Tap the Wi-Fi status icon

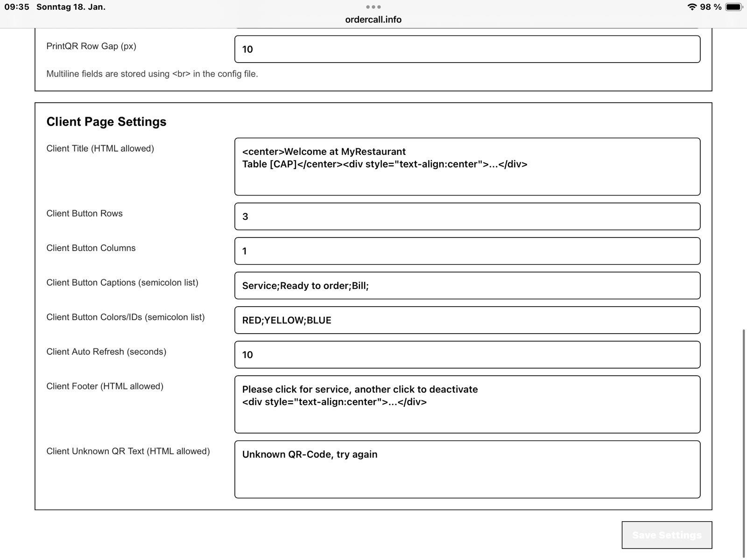click(692, 7)
